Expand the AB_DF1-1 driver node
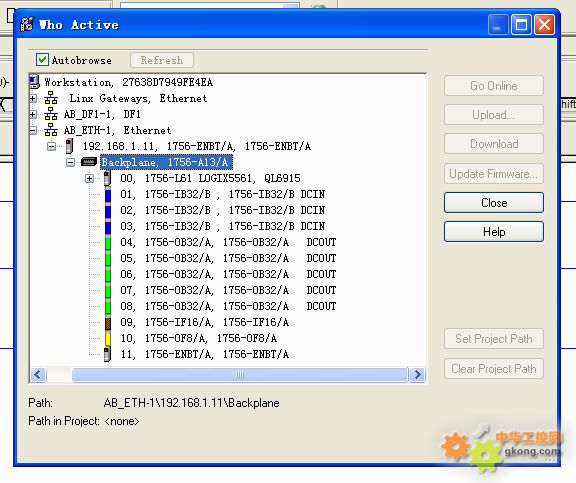The height and width of the screenshot is (483, 576). [x=33, y=115]
